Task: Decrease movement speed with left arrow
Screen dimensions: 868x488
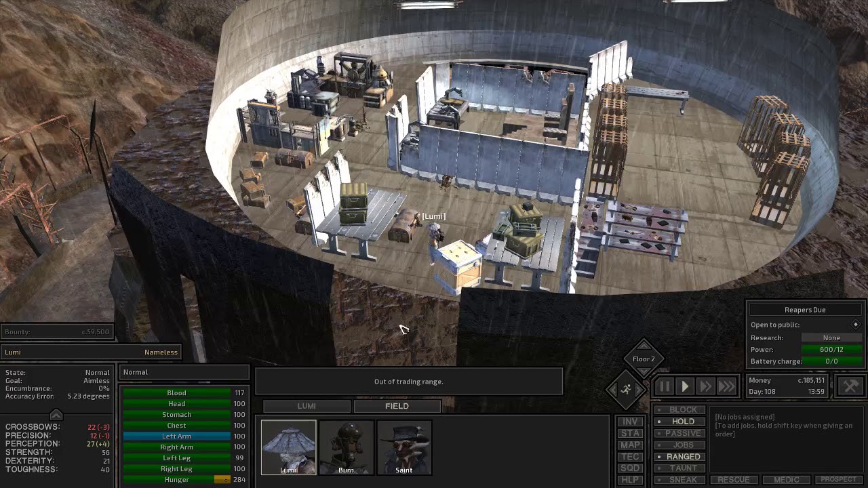Action: pos(612,390)
